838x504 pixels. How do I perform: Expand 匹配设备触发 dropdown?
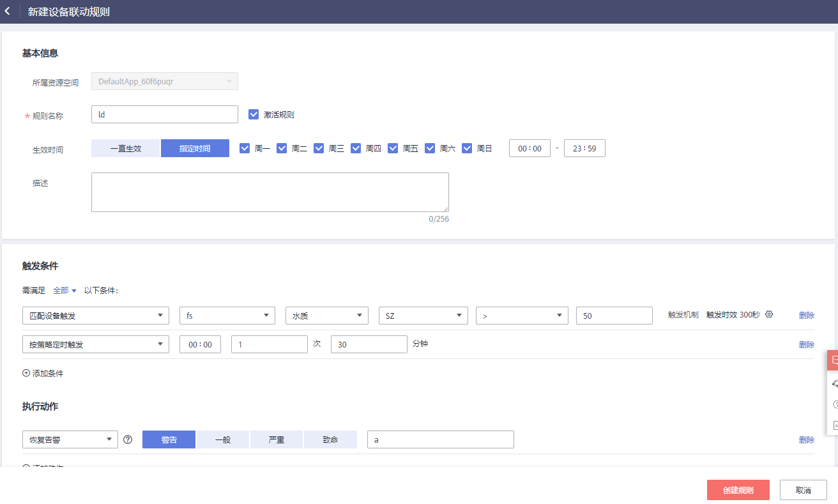[x=95, y=316]
